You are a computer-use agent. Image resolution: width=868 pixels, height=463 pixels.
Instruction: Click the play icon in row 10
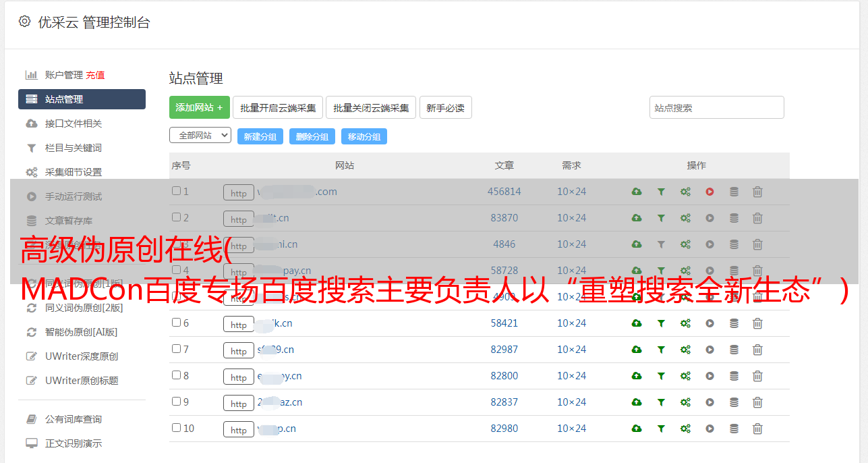[x=710, y=429]
